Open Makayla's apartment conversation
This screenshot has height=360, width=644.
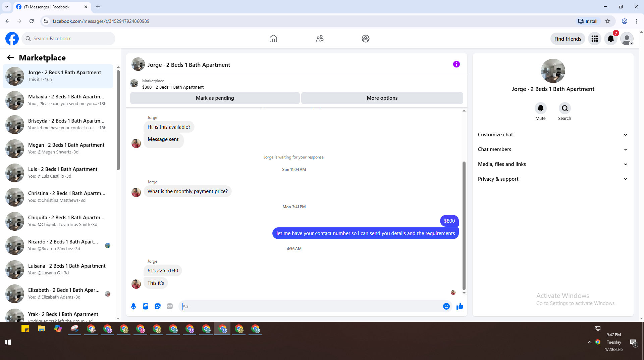(58, 100)
